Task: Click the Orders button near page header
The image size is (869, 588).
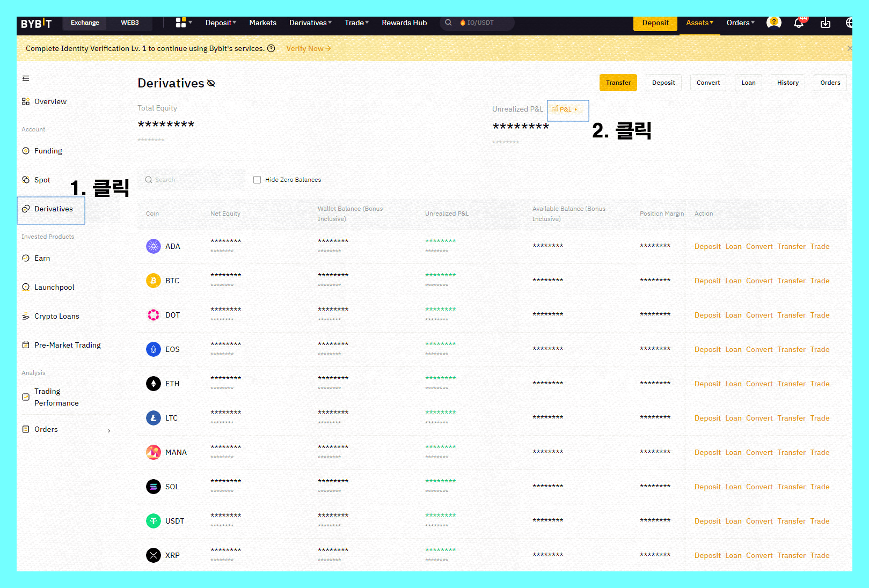Action: point(830,83)
